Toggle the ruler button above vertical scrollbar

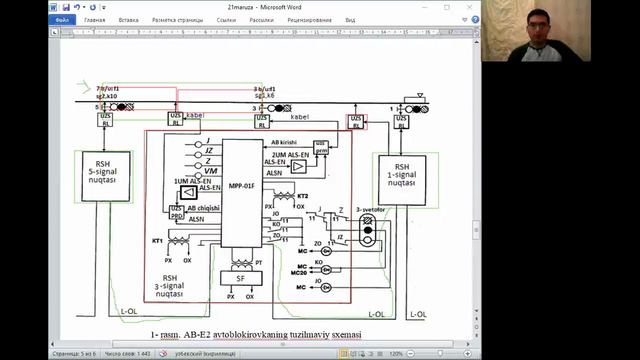[476, 33]
